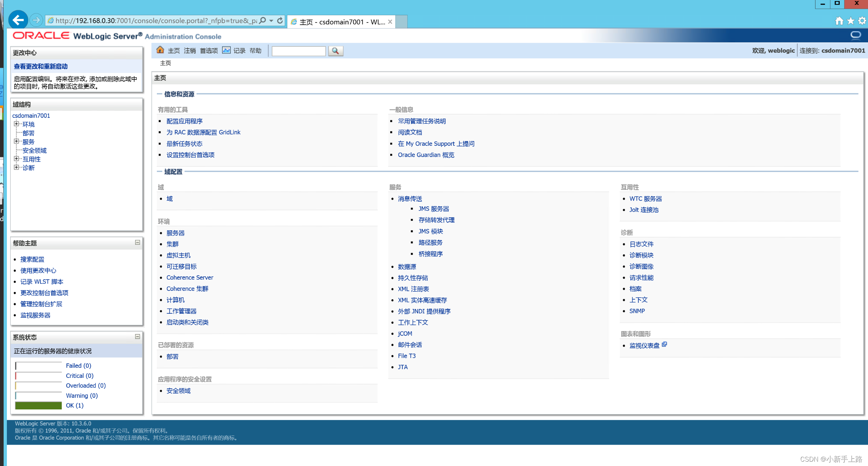Open the JMS 服务器 link
This screenshot has height=466, width=868.
click(434, 209)
